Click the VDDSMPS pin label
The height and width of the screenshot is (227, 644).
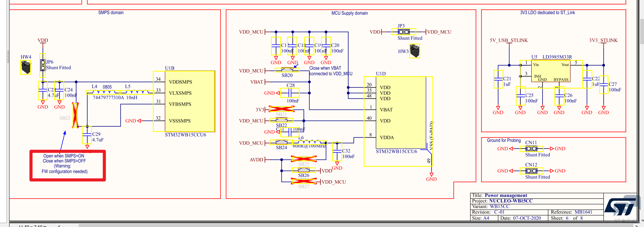tap(180, 82)
